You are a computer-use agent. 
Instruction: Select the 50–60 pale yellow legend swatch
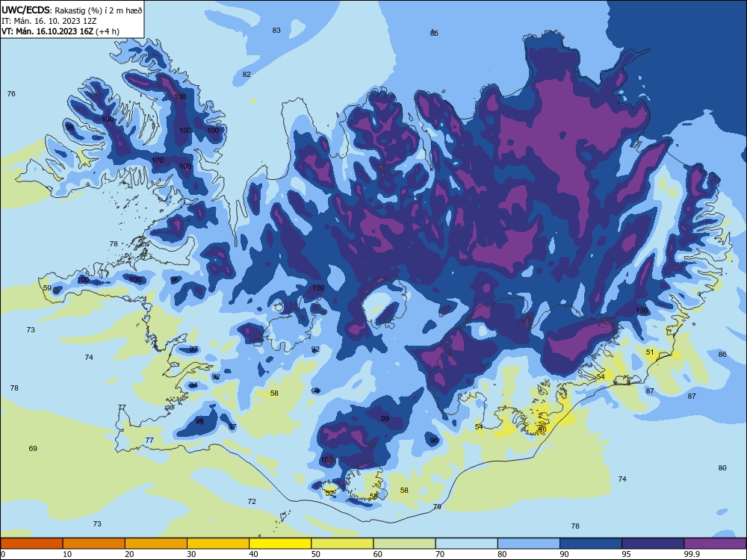tap(343, 544)
